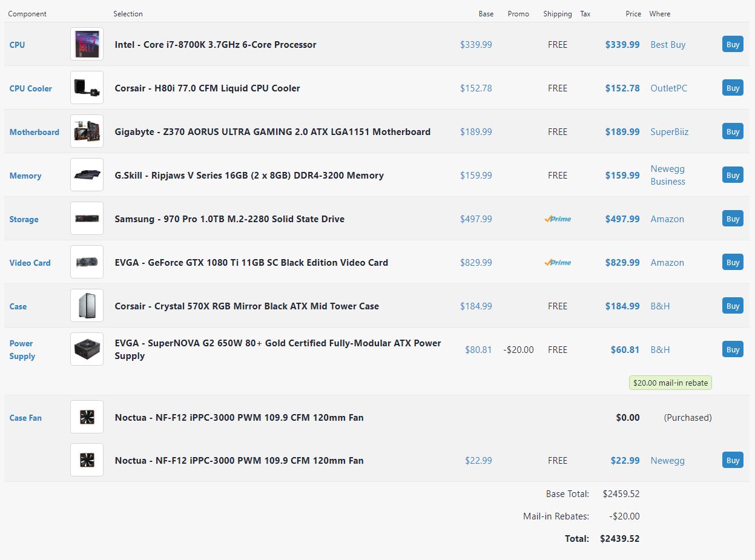The height and width of the screenshot is (560, 755).
Task: Open the Corsair Crystal 570X RGB case title
Action: (x=247, y=306)
